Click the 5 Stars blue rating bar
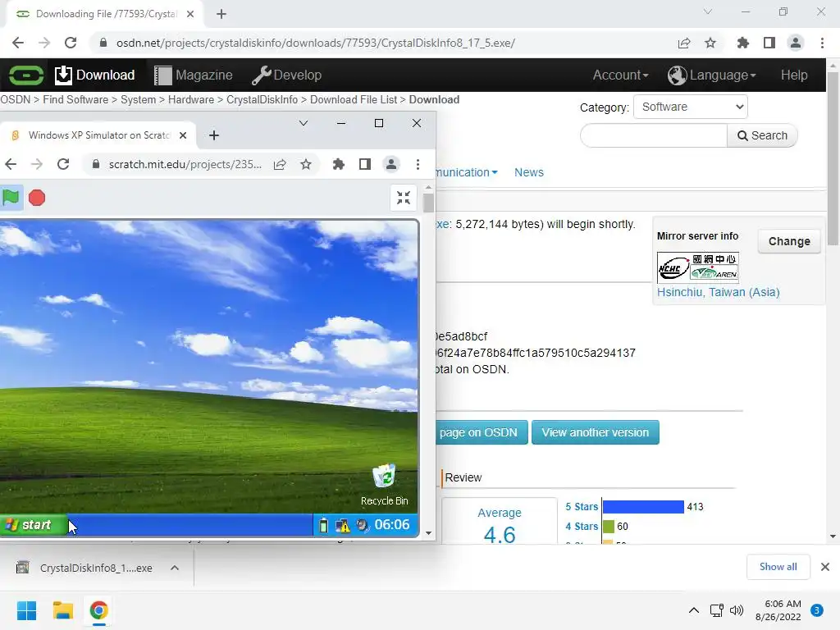The width and height of the screenshot is (840, 630). 643,506
